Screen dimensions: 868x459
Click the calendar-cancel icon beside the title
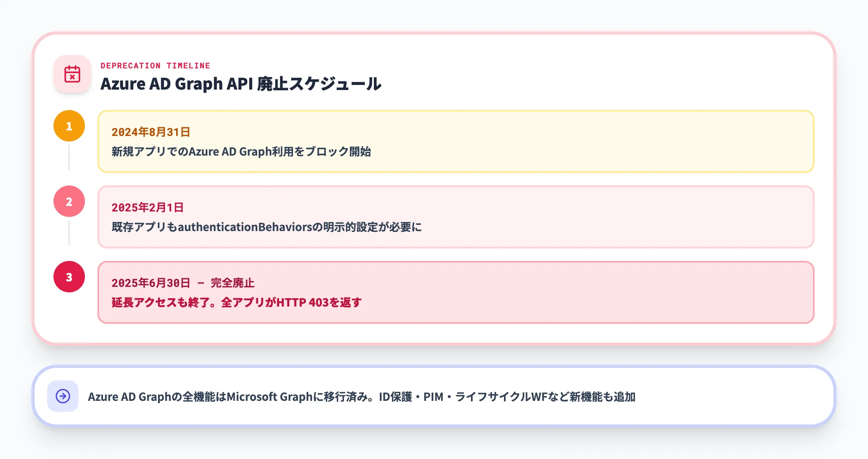point(72,74)
